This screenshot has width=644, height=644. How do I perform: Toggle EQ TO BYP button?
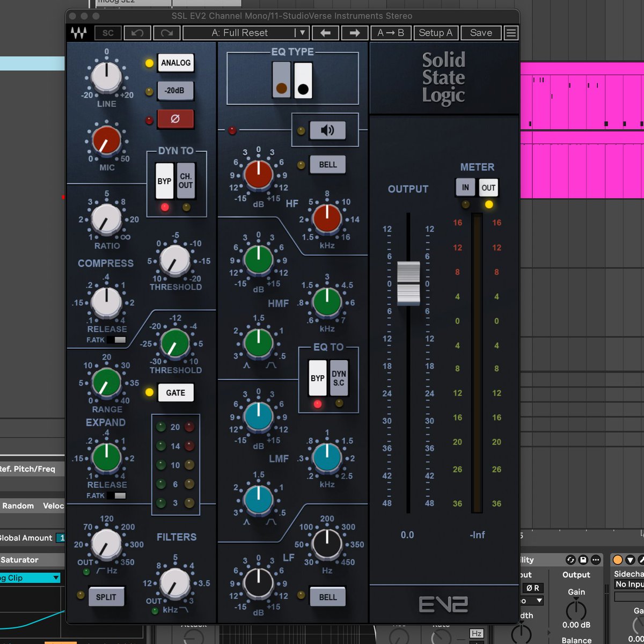point(318,378)
